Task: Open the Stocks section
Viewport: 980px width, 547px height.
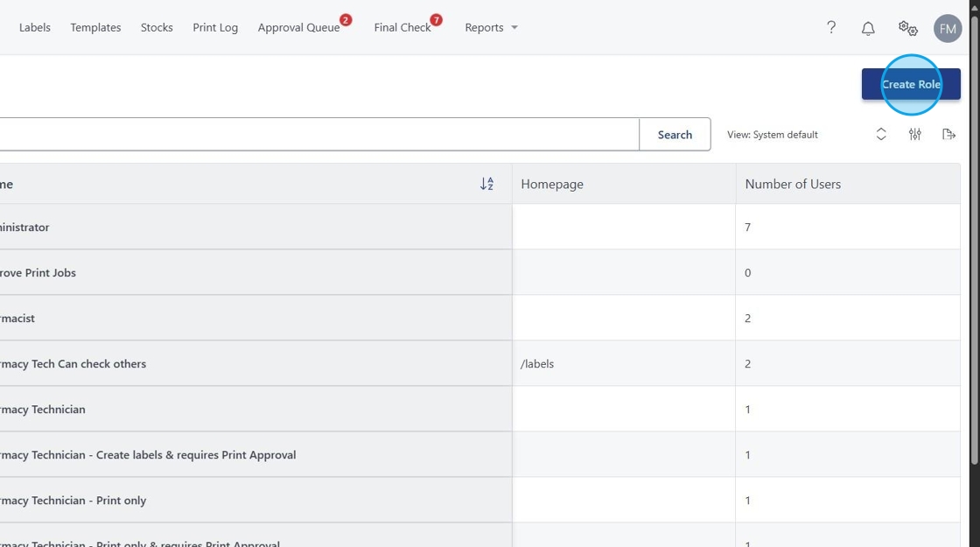Action: (x=157, y=28)
